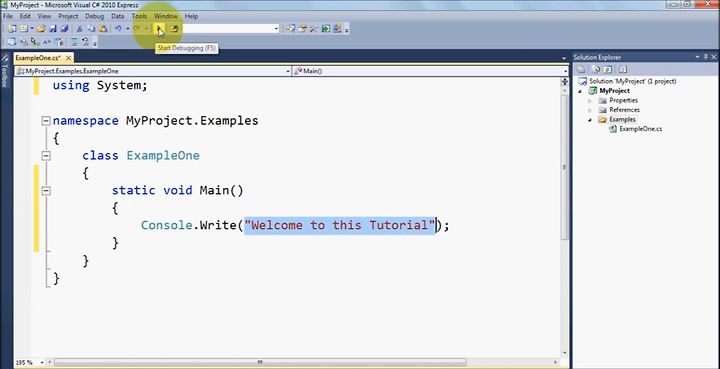Click the Find in Files toolbar icon
Screen dimensions: 720x369
tap(174, 28)
